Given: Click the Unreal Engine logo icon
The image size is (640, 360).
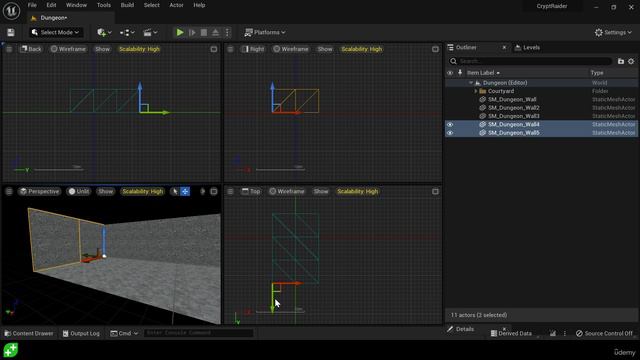Looking at the screenshot, I should click(11, 11).
